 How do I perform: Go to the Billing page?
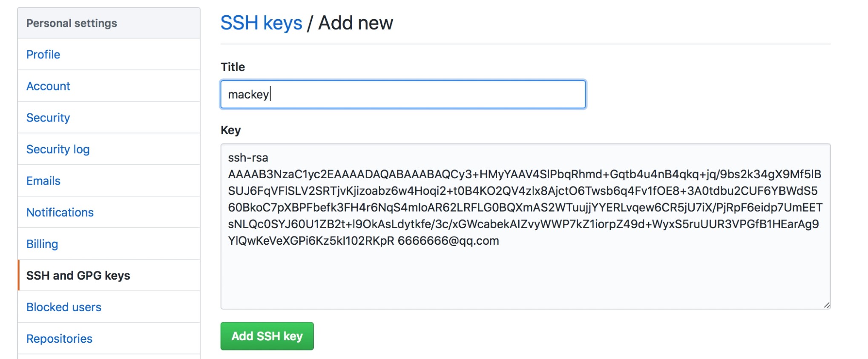click(x=42, y=244)
